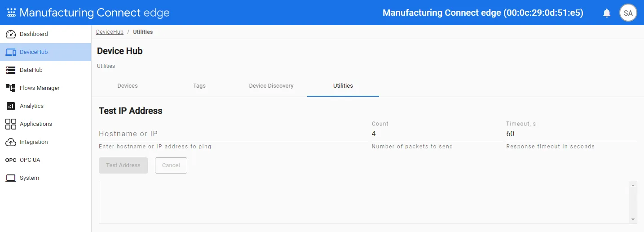Select the DeviceHub devices icon
This screenshot has width=644, height=232.
[11, 52]
